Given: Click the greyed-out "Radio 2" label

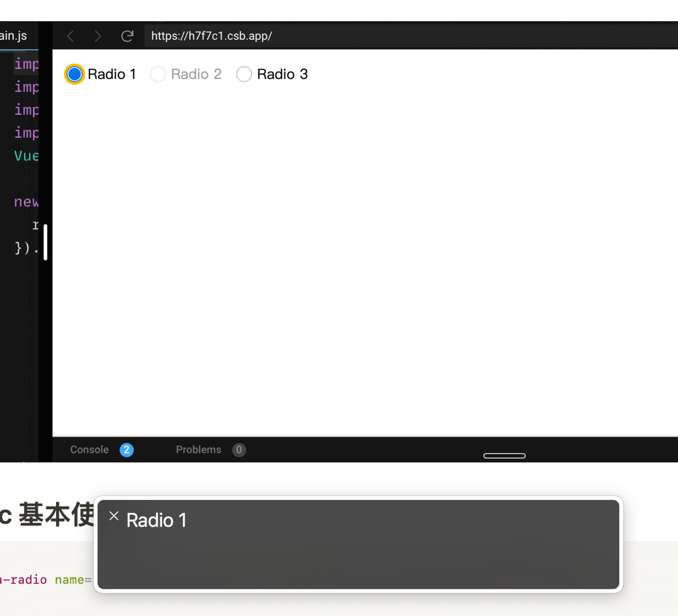Looking at the screenshot, I should coord(196,74).
